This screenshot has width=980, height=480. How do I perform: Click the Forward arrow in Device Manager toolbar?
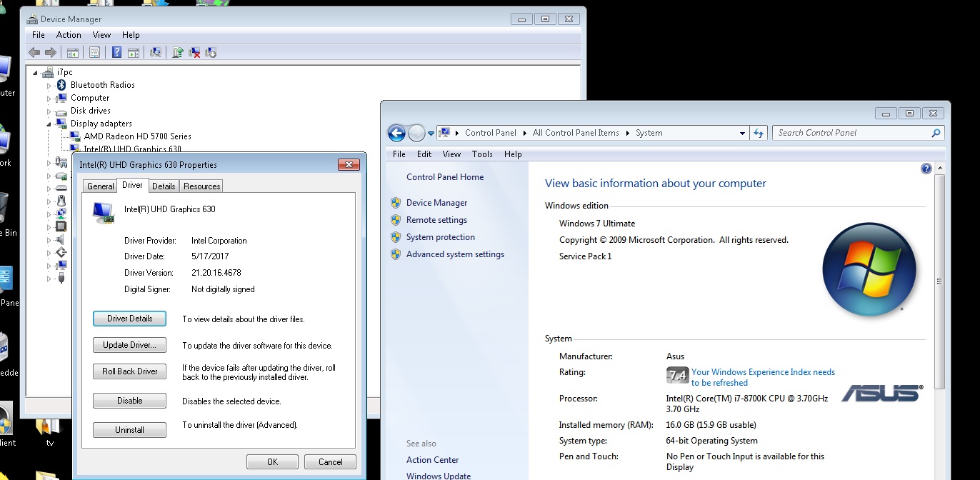click(50, 52)
